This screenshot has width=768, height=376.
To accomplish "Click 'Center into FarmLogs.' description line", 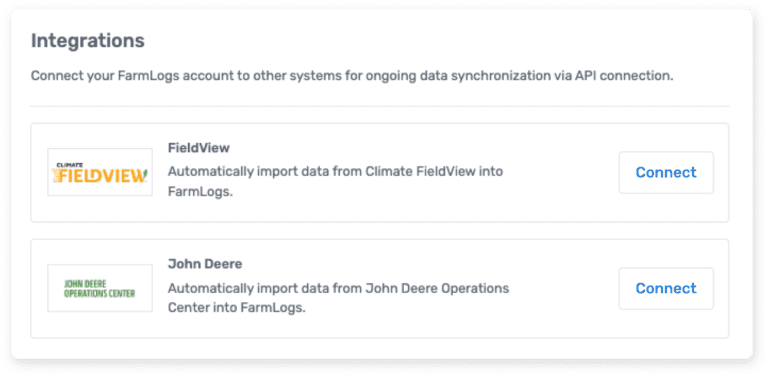I will 237,308.
